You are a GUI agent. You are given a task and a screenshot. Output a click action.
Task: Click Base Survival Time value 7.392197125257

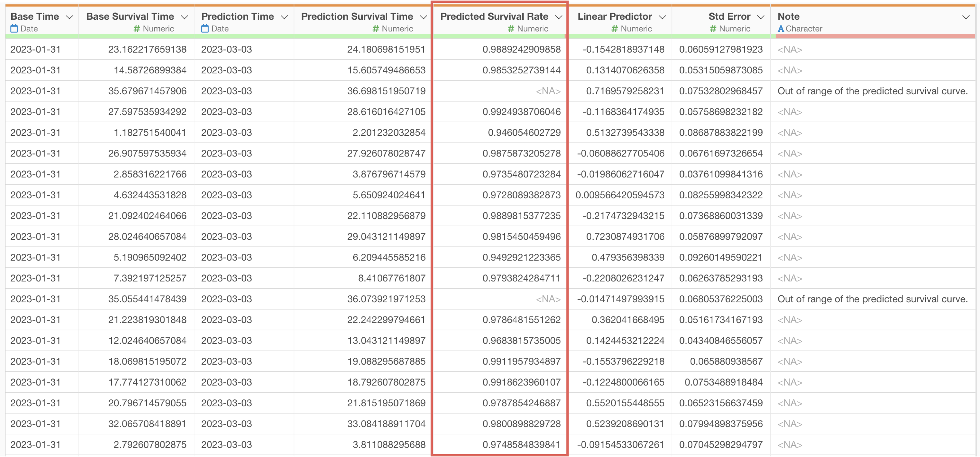click(x=150, y=278)
